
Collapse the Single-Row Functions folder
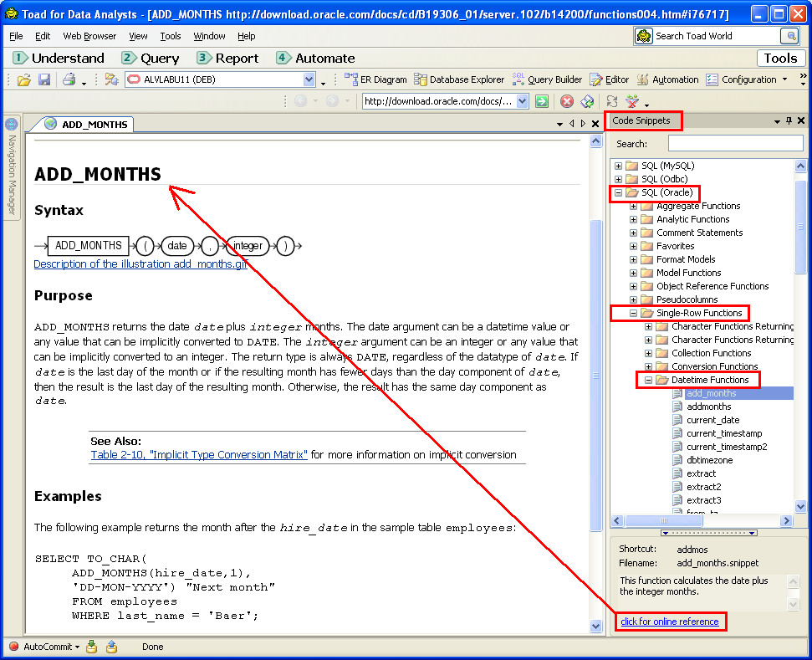click(x=633, y=313)
